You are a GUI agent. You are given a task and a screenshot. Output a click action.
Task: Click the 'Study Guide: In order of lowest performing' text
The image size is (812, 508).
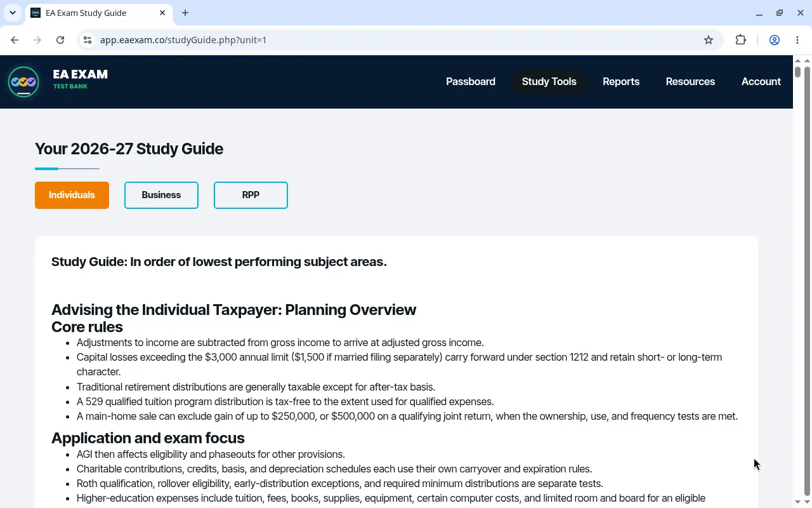(219, 262)
